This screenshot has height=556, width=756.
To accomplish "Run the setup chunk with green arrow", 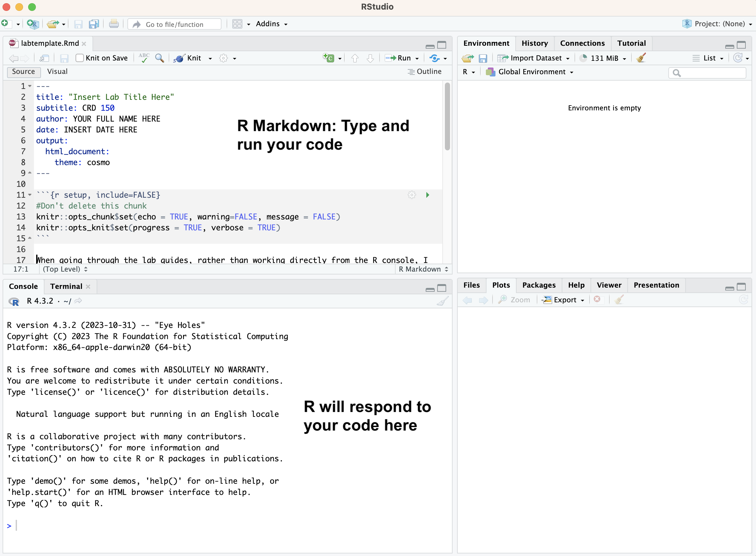I will pyautogui.click(x=427, y=195).
